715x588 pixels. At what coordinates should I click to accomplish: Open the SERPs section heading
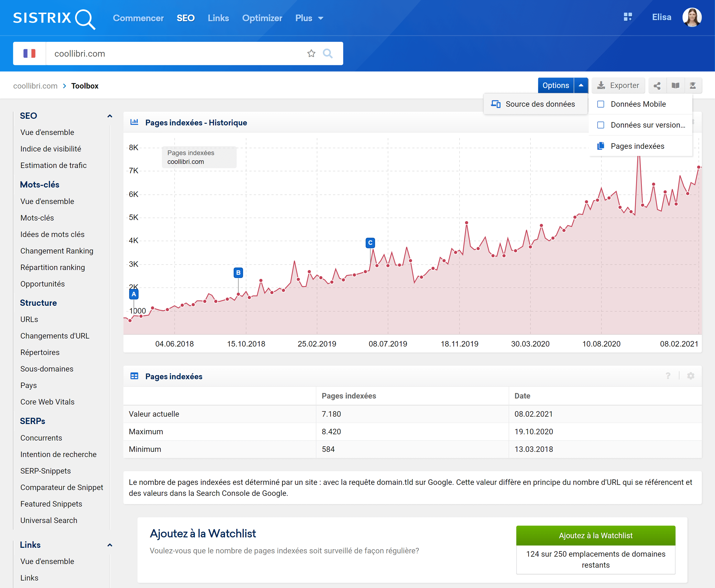[x=32, y=421]
